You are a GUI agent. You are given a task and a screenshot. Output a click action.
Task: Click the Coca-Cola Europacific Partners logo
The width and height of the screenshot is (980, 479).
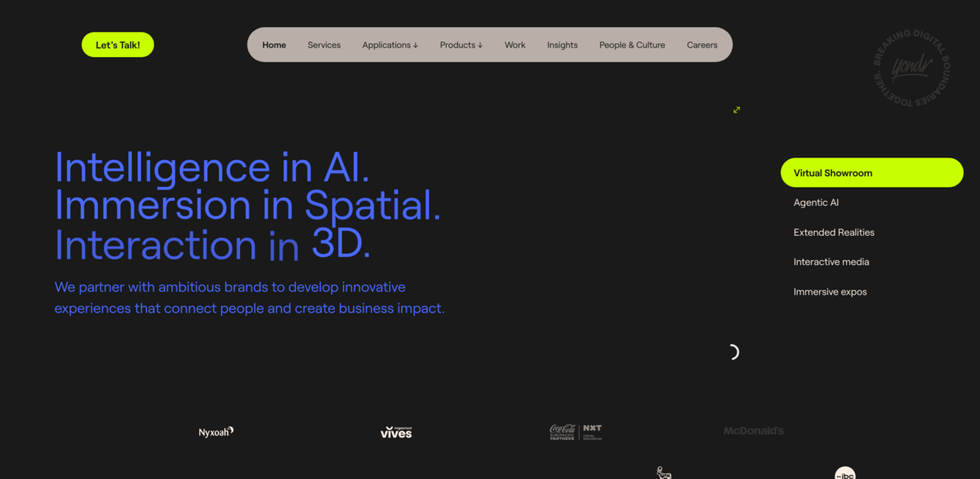[x=576, y=432]
